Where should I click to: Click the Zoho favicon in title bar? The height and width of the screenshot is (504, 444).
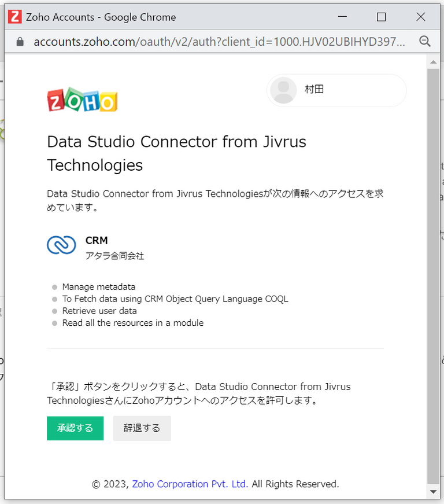pyautogui.click(x=15, y=17)
